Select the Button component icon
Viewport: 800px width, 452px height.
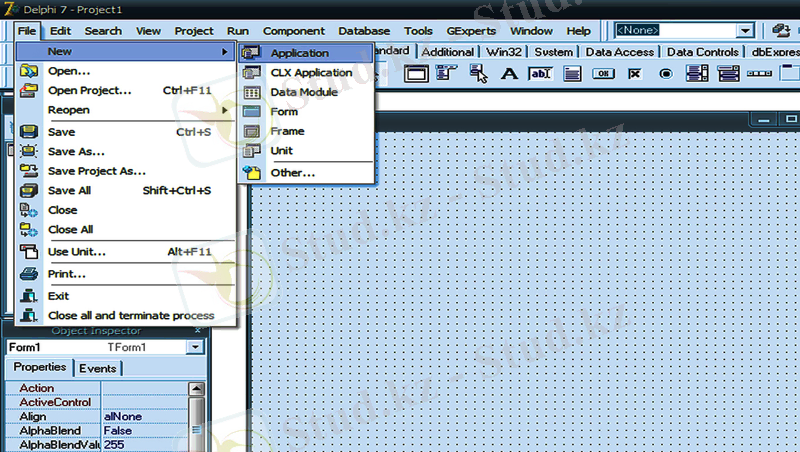click(x=603, y=74)
